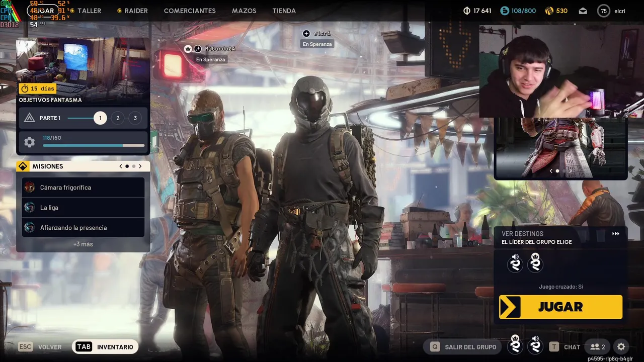Click the La liga mission portrait icon
The width and height of the screenshot is (644, 362).
(x=30, y=208)
